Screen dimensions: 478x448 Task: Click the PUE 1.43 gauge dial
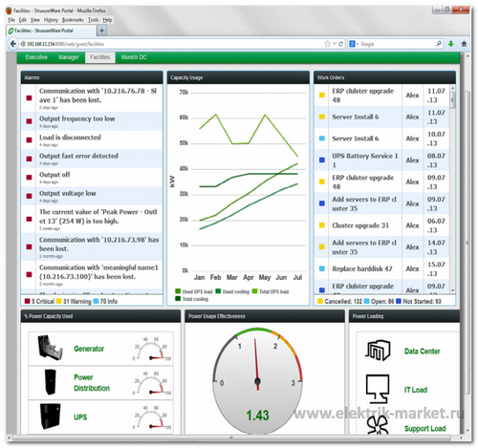pyautogui.click(x=257, y=380)
